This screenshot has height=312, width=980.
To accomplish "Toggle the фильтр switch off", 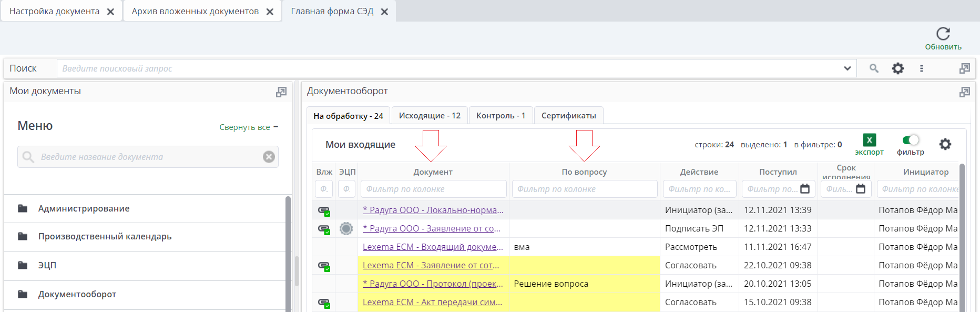I will 911,140.
